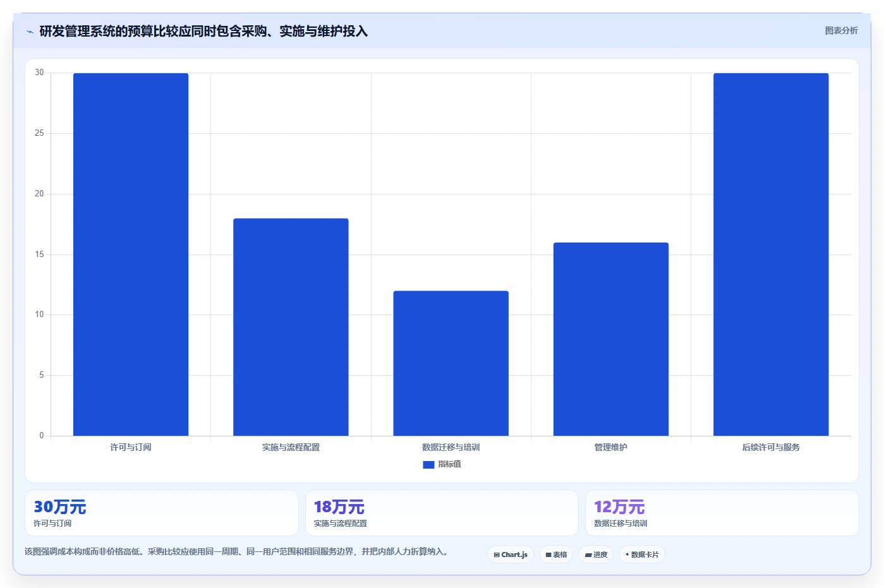The width and height of the screenshot is (884, 588).
Task: Open the 18万元 实施与流程配置 data card
Action: (x=442, y=513)
